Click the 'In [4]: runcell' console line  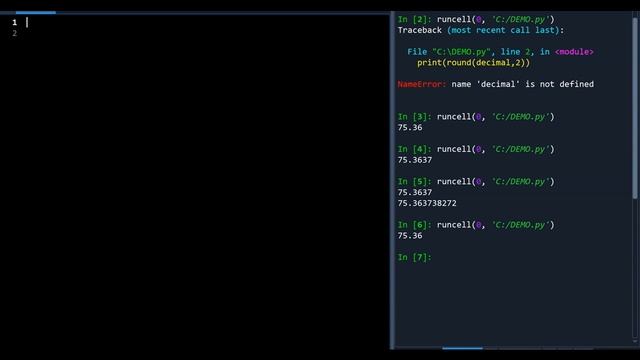476,149
